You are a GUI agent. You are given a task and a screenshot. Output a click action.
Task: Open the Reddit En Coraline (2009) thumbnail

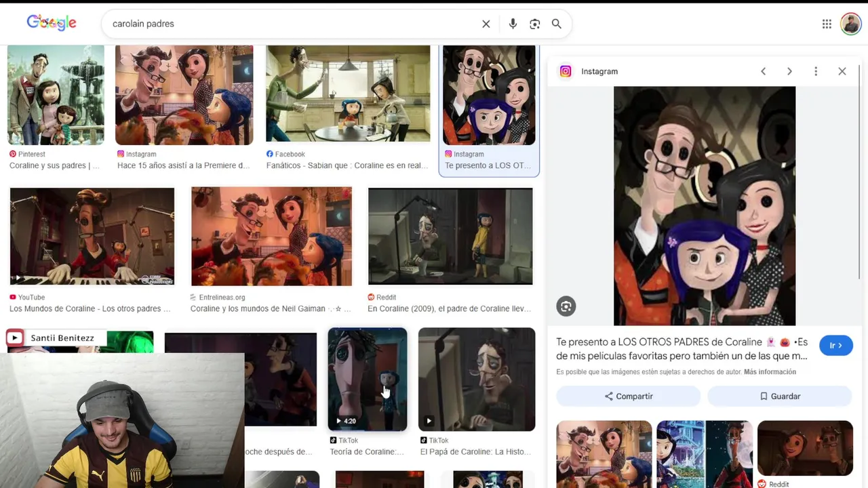(x=450, y=237)
